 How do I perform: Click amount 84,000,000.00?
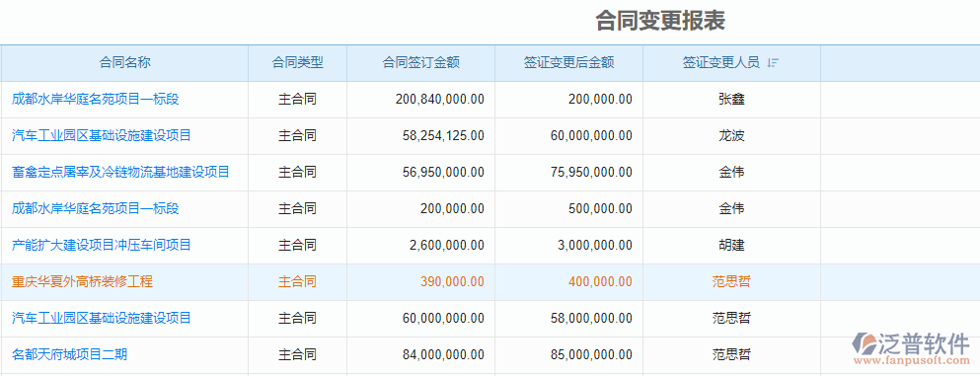(444, 354)
